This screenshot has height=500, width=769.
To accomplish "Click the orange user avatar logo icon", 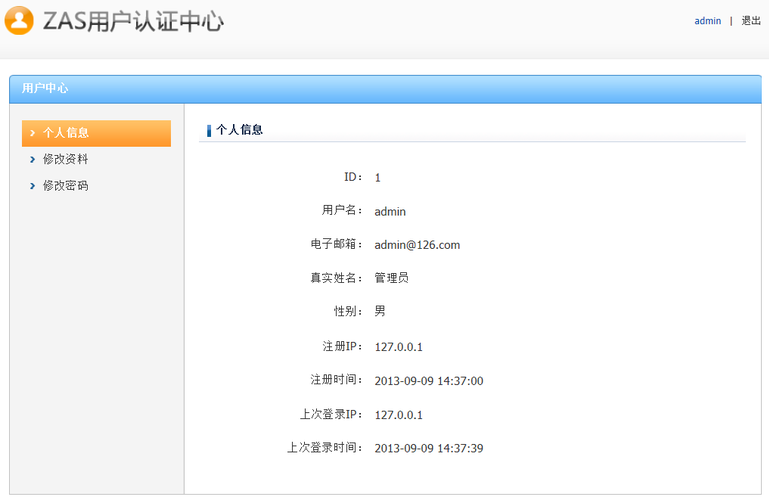I will pyautogui.click(x=19, y=20).
